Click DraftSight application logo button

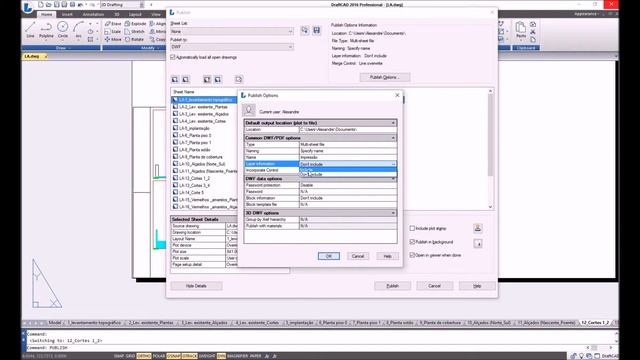click(28, 7)
